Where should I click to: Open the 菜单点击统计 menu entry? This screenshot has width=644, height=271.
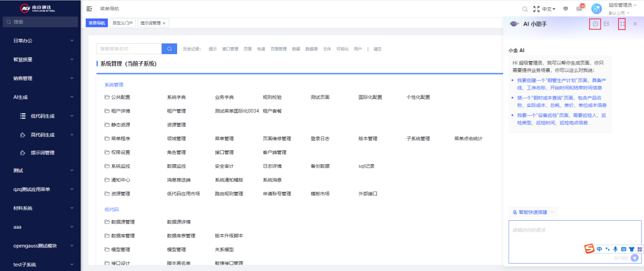click(468, 139)
